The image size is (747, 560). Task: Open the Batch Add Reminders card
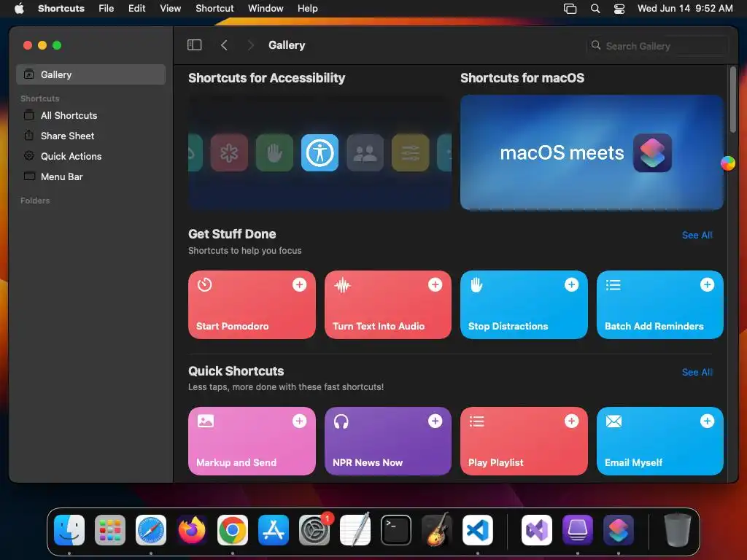point(659,305)
